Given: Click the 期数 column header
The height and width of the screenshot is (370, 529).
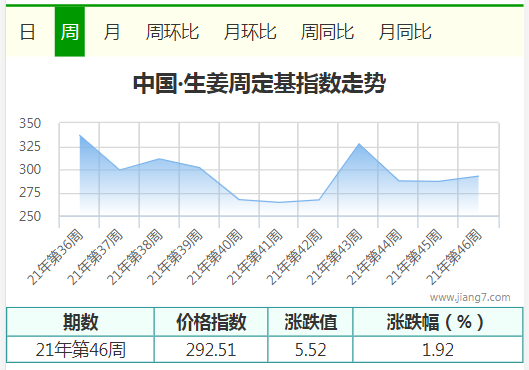Looking at the screenshot, I should pyautogui.click(x=80, y=322).
